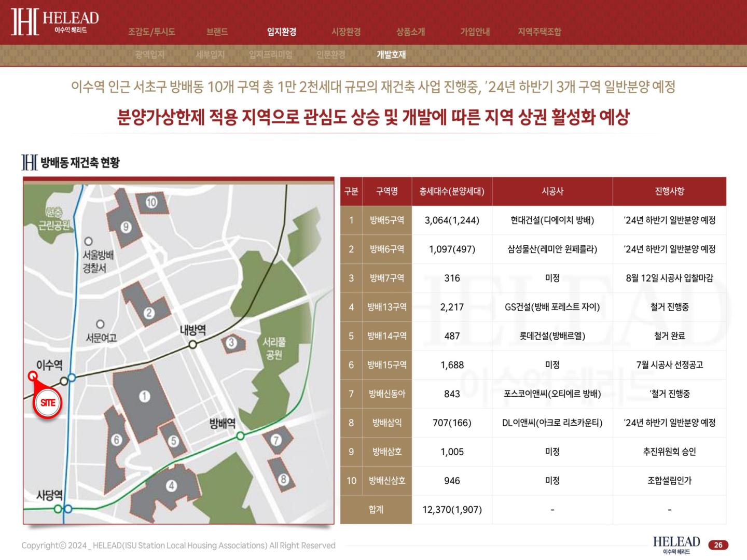Click the page number 26 badge
747x560 pixels.
click(x=718, y=545)
